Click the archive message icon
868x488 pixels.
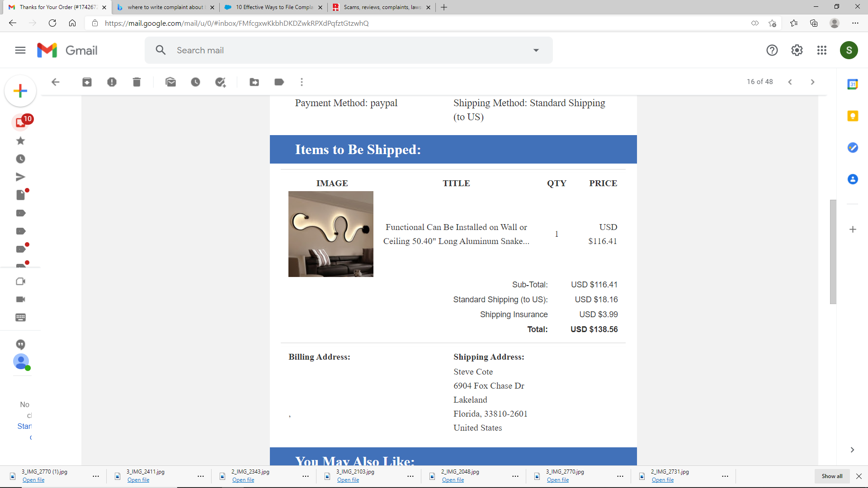(x=86, y=82)
